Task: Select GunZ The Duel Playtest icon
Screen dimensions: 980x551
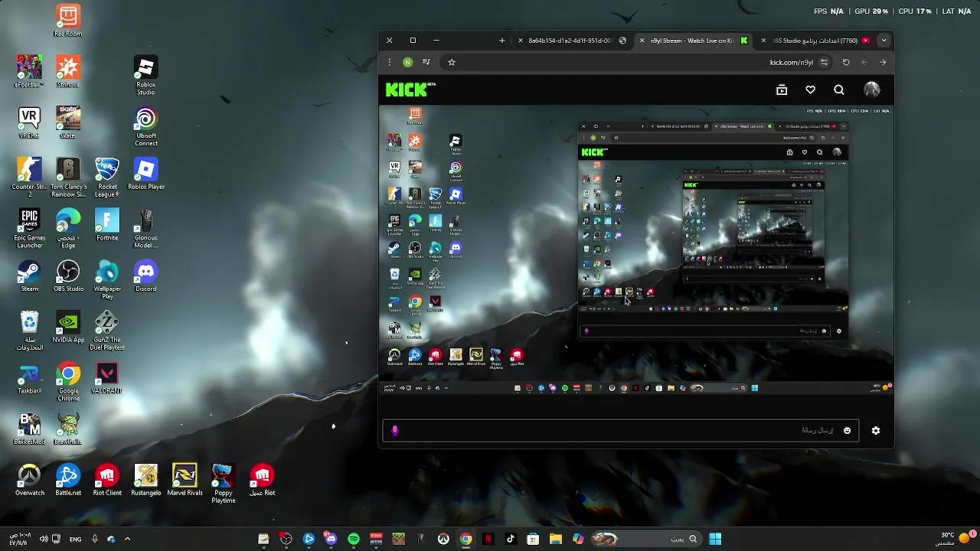Action: pyautogui.click(x=107, y=331)
